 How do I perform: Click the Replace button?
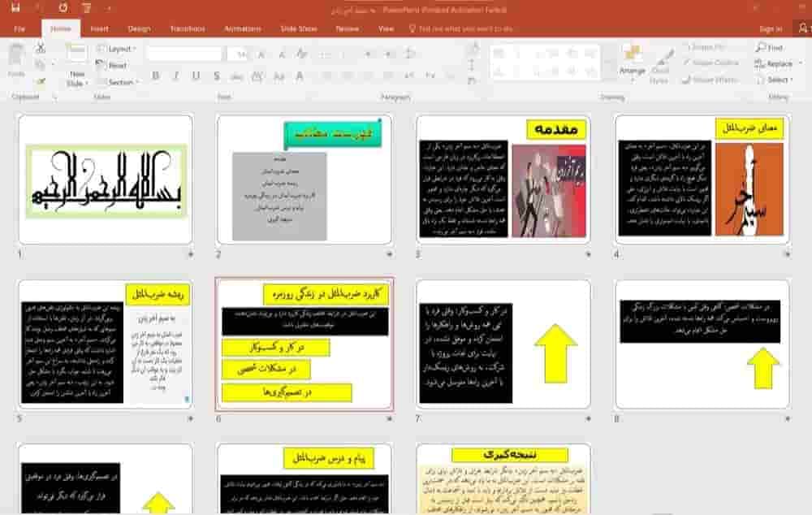[774, 63]
